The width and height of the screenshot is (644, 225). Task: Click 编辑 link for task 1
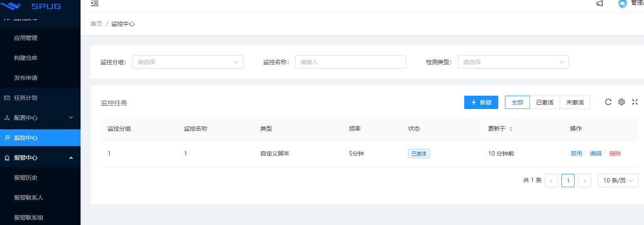(596, 153)
